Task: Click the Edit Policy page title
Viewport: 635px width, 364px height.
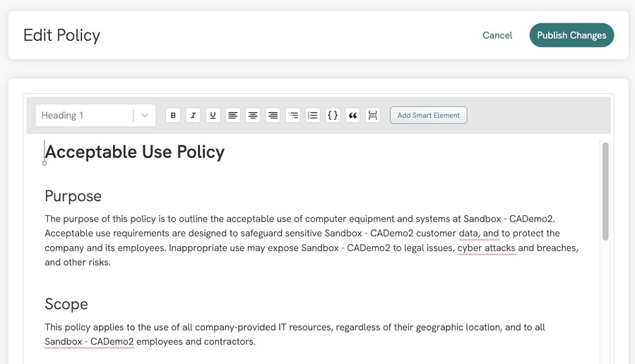Action: (61, 35)
